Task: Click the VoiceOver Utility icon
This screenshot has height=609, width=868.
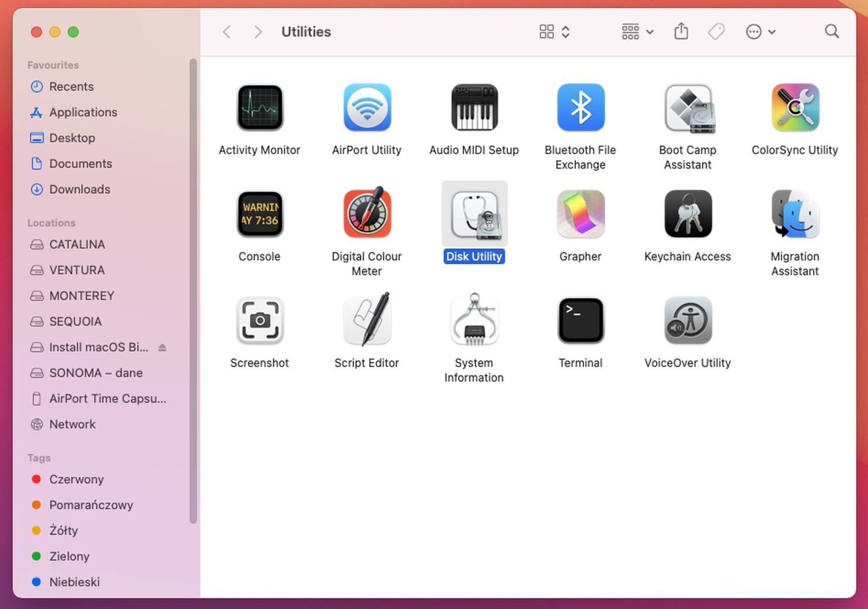Action: tap(688, 321)
